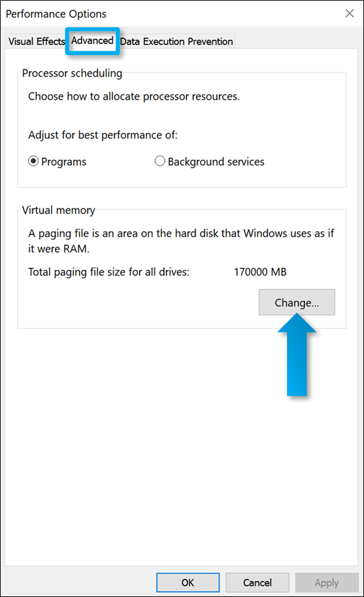
Task: Click the Virtual memory group heading
Action: point(58,210)
